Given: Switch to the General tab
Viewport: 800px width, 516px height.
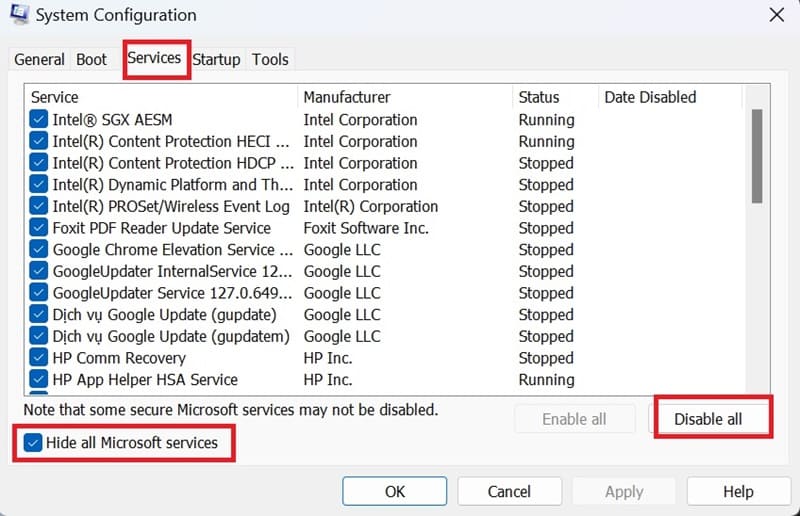Looking at the screenshot, I should click(39, 60).
